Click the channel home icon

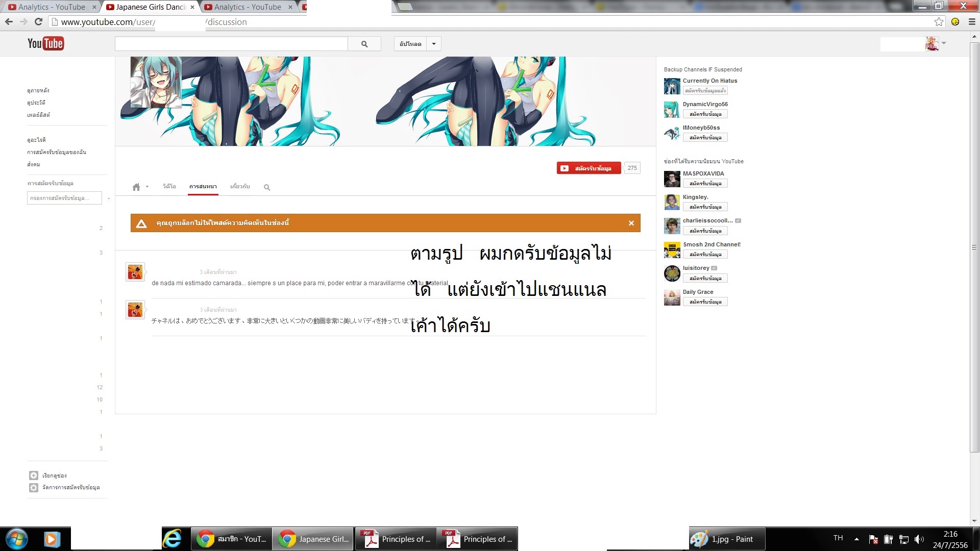pos(136,187)
